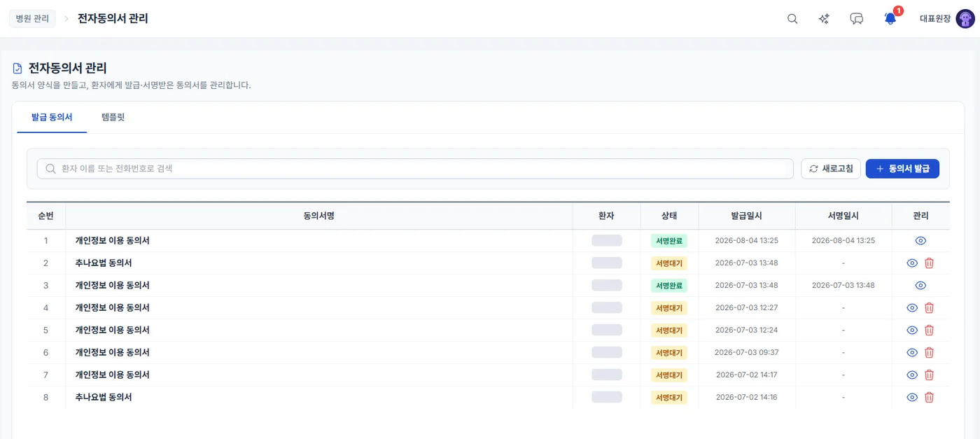Select the issue date 2026-07-03 12:24
This screenshot has height=439, width=980.
pos(747,330)
